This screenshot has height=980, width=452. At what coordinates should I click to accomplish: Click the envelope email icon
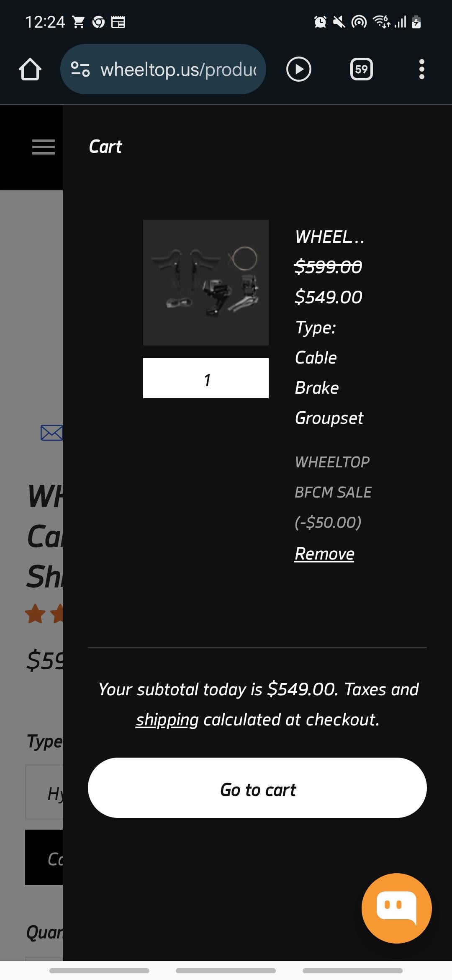click(51, 433)
